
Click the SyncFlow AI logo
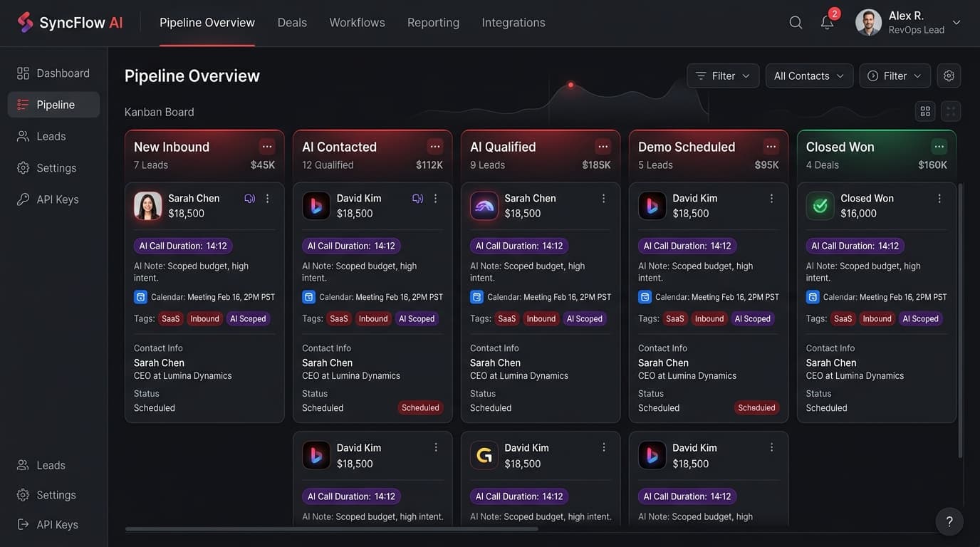pos(70,23)
